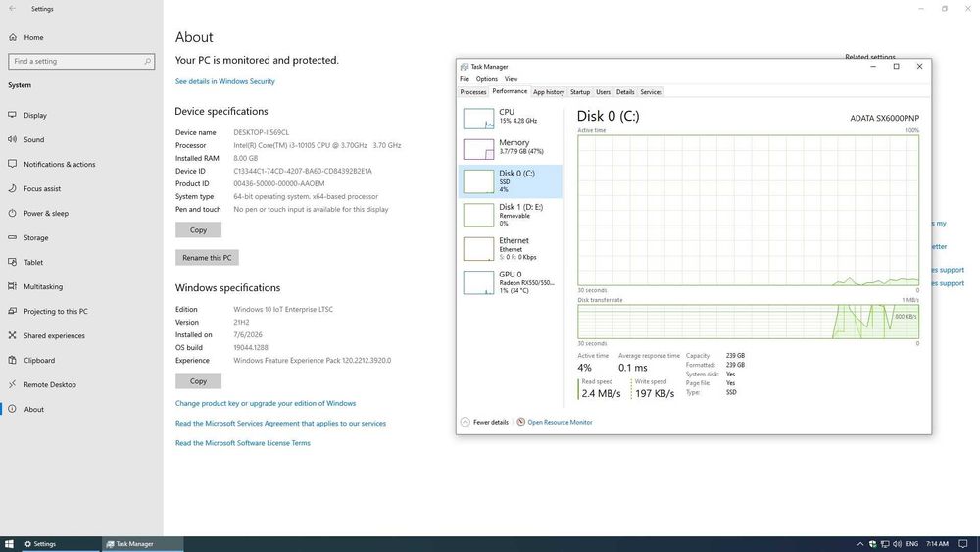The image size is (980, 552).
Task: Select Device name value DESKTOP-II569CL
Action: (x=262, y=132)
